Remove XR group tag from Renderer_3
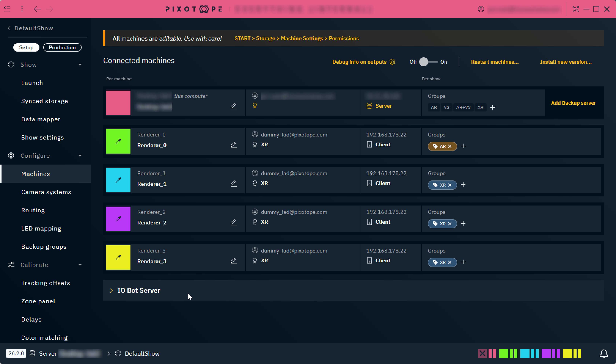 point(450,262)
